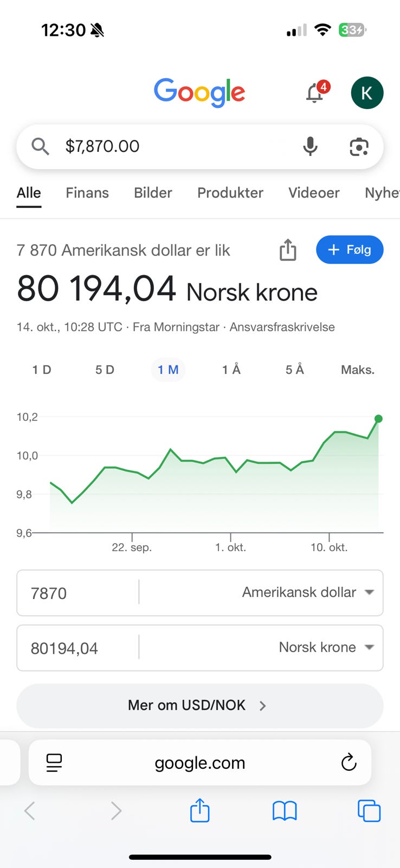Select the 1 D chart range
Image resolution: width=400 pixels, height=868 pixels.
pyautogui.click(x=42, y=370)
